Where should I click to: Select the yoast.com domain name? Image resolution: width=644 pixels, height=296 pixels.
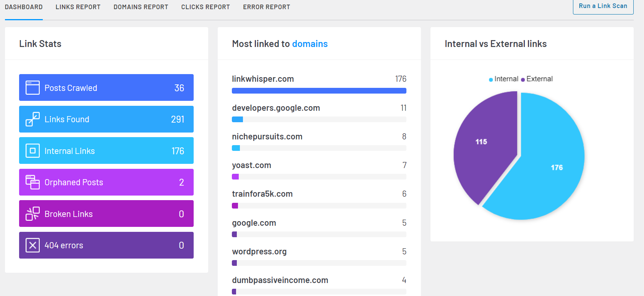pos(251,165)
